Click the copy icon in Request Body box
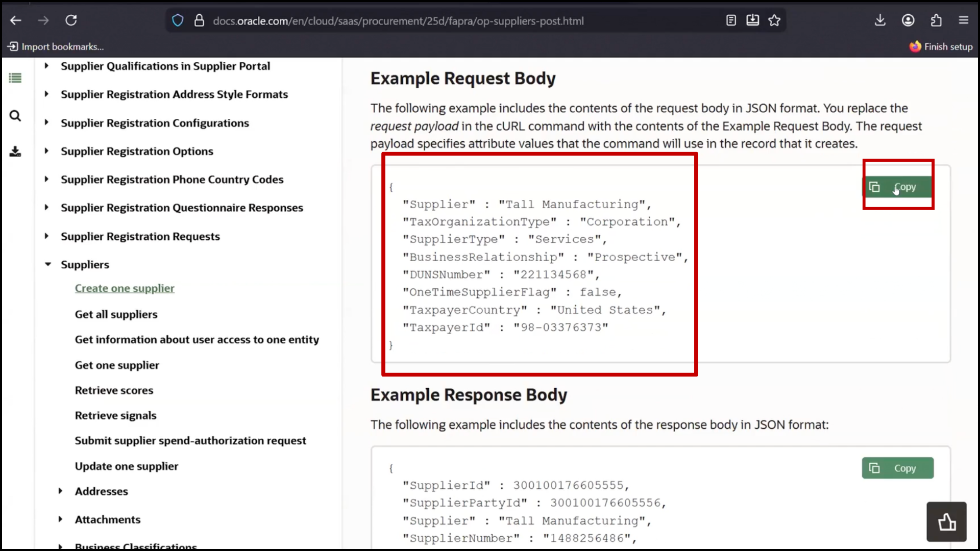980x551 pixels. pyautogui.click(x=874, y=187)
